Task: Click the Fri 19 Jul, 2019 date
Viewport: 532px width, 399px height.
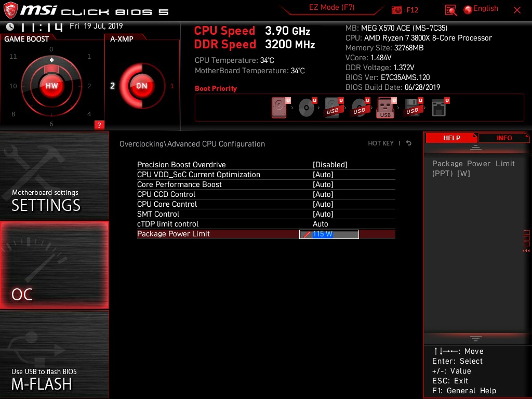Action: [x=96, y=26]
